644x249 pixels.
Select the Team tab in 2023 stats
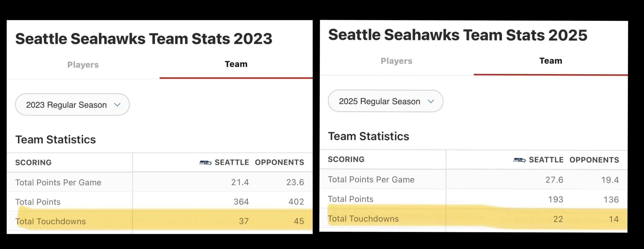point(236,64)
